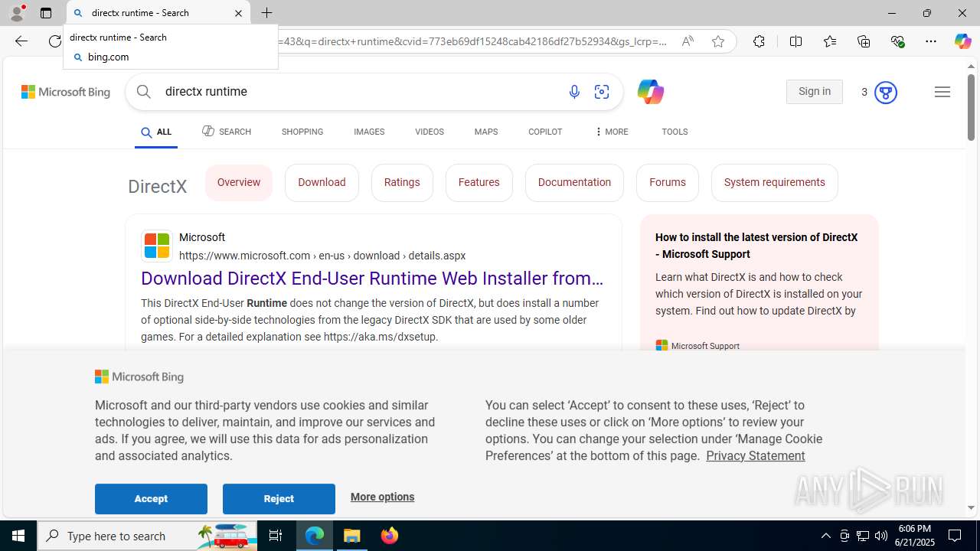Open the Extensions puzzle icon

pyautogui.click(x=759, y=41)
